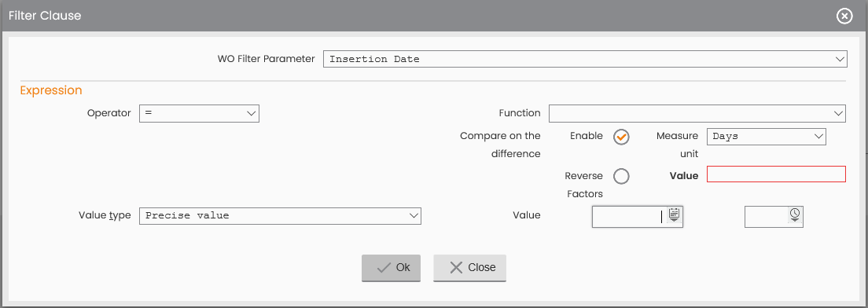The image size is (868, 308).
Task: Click into the date Value input field
Action: pos(630,216)
